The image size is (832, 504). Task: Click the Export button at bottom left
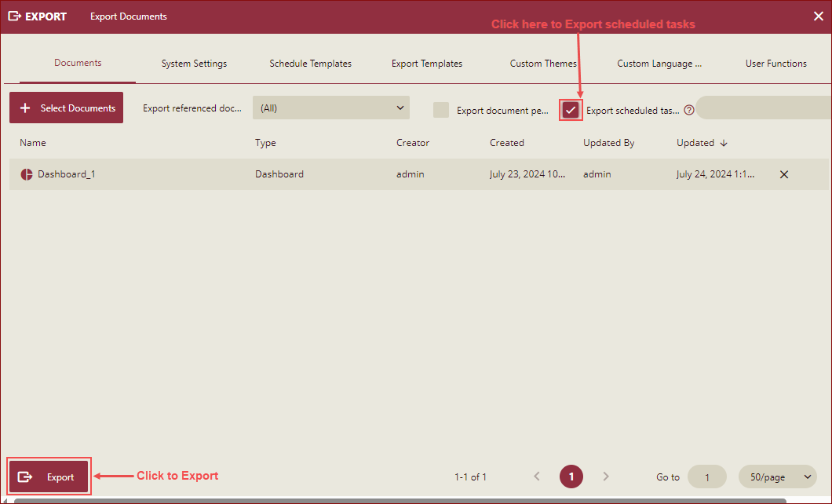click(x=49, y=477)
